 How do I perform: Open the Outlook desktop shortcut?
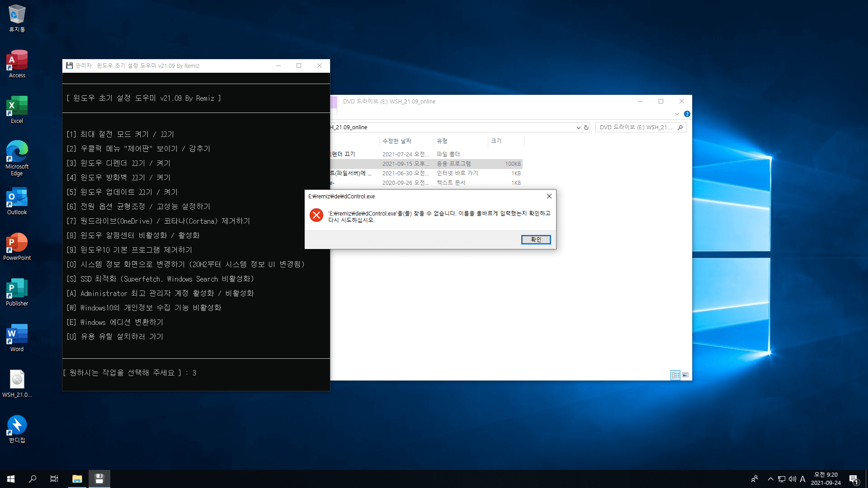(x=17, y=201)
